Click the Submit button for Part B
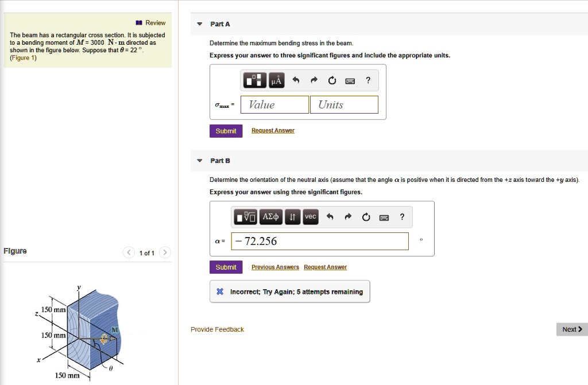Image resolution: width=588 pixels, height=385 pixels. (226, 267)
